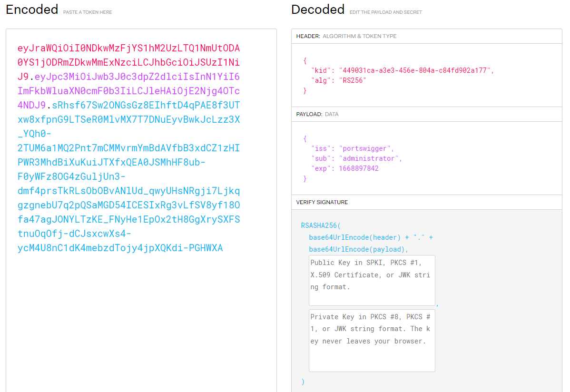Click the VERIFY SIGNATURE section label
This screenshot has width=570, height=392.
(322, 202)
